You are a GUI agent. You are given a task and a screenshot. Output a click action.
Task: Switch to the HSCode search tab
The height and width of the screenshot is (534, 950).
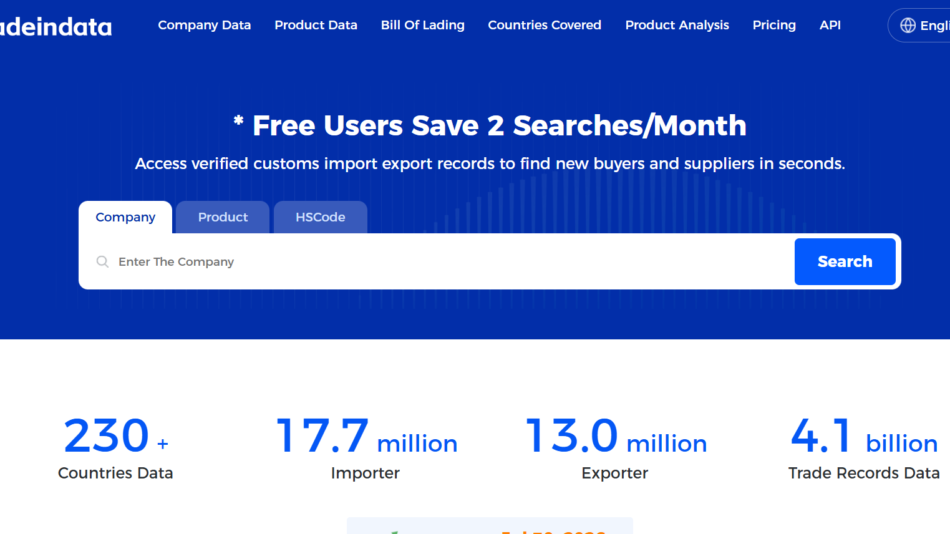point(320,217)
